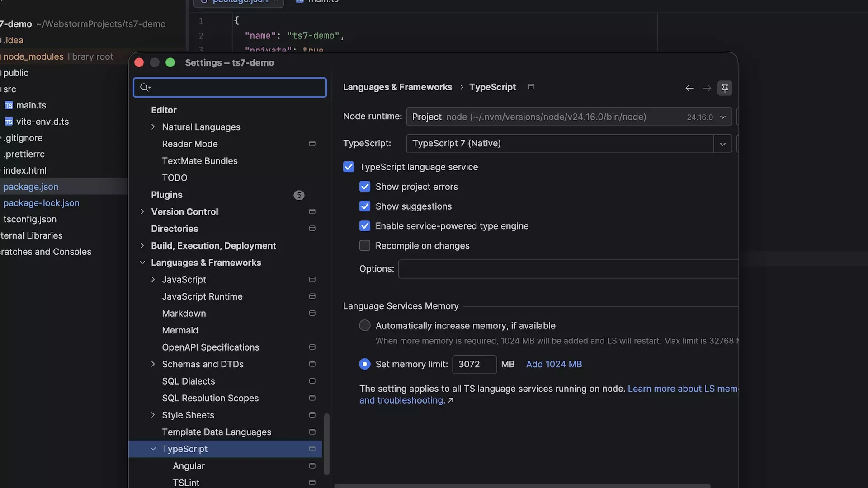Screen dimensions: 868x488
Task: Expand JavaScript settings node
Action: 153,279
